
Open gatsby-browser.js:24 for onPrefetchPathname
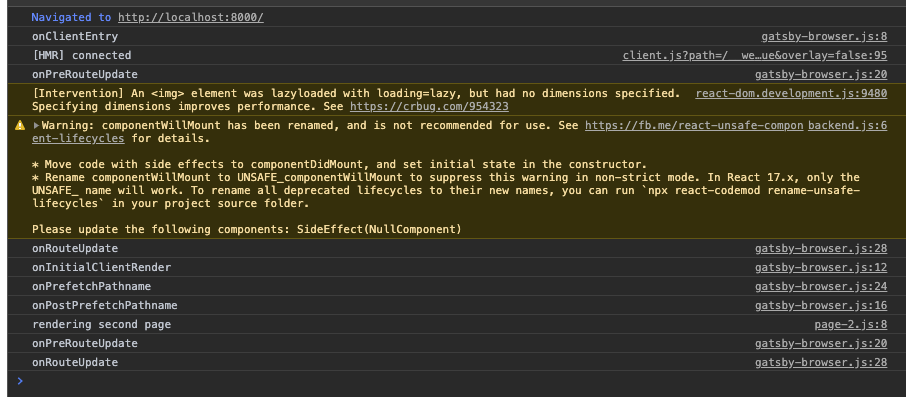[x=821, y=287]
